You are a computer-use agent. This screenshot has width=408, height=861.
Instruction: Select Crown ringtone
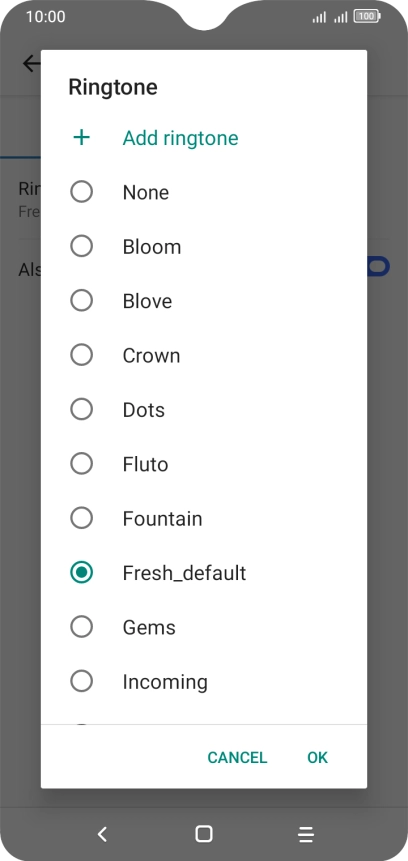204,355
